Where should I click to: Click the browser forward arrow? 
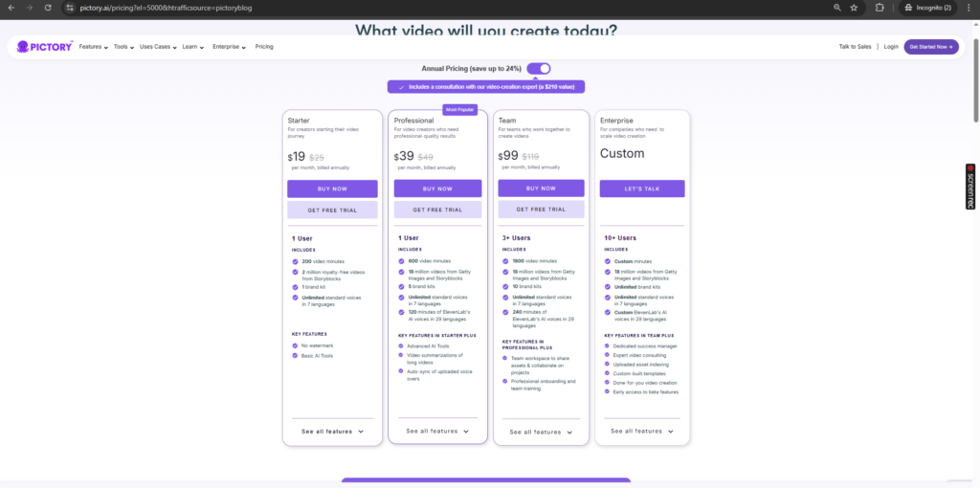pos(30,8)
